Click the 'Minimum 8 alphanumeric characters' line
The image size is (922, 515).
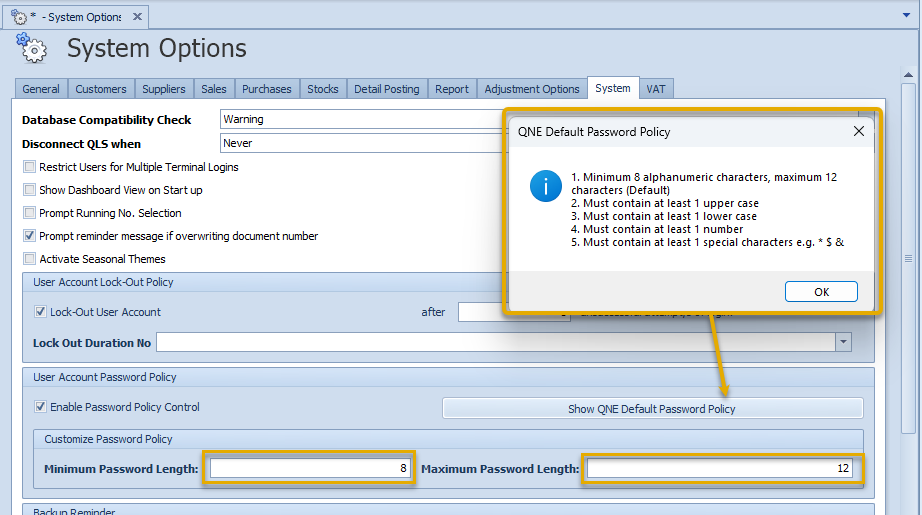click(704, 183)
